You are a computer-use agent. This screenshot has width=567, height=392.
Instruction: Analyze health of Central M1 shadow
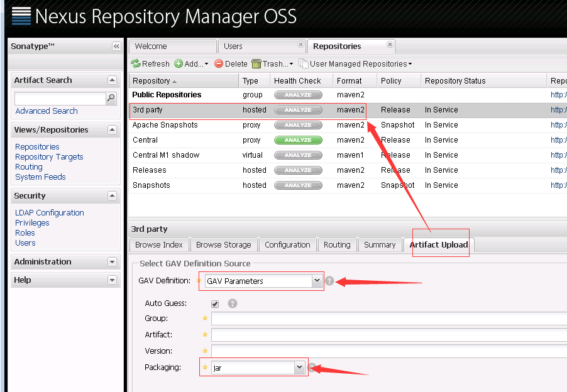click(298, 155)
